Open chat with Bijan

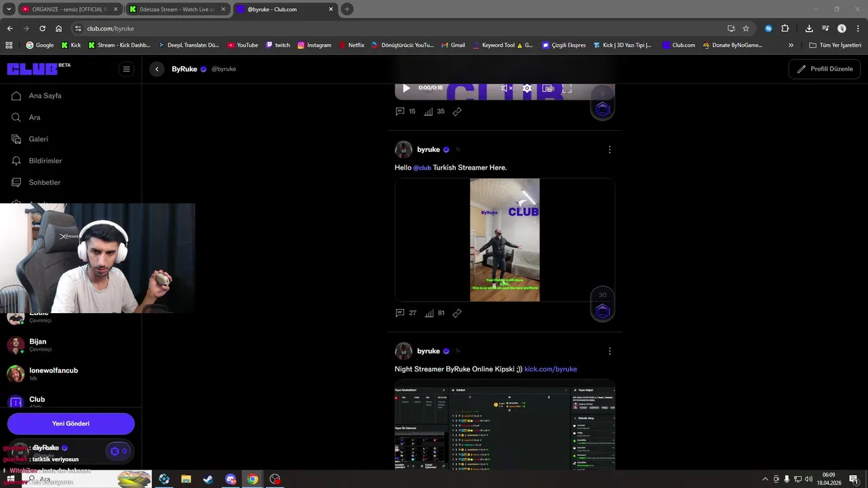71,345
